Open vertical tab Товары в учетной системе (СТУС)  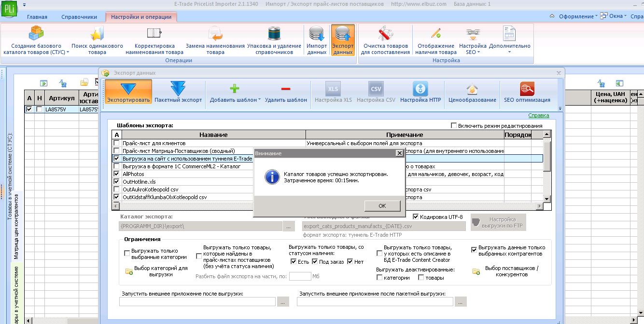click(9, 176)
